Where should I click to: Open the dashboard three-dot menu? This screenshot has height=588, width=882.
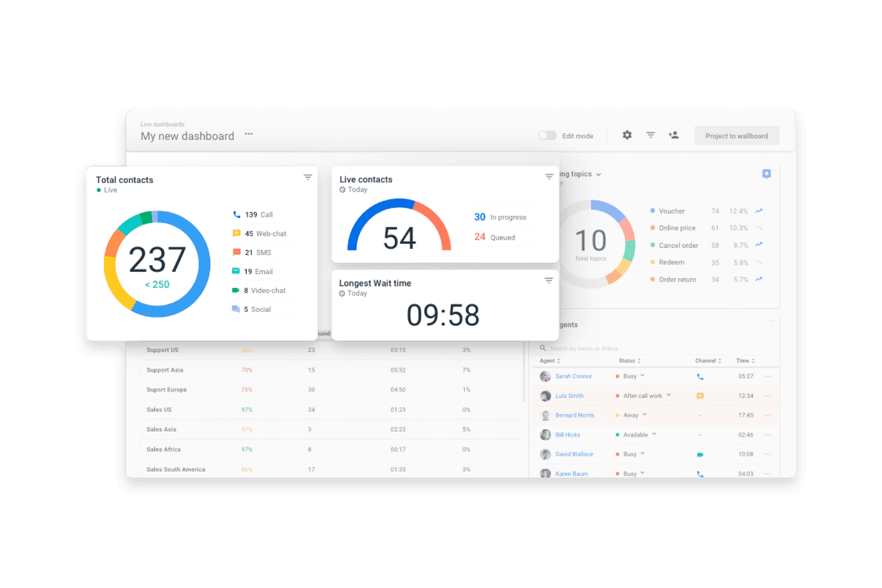(248, 133)
